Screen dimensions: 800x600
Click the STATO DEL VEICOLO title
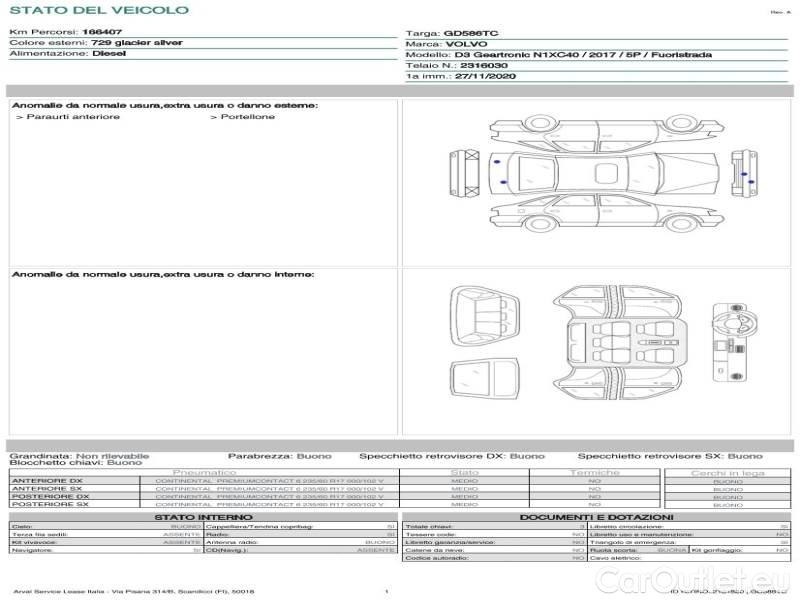(98, 10)
